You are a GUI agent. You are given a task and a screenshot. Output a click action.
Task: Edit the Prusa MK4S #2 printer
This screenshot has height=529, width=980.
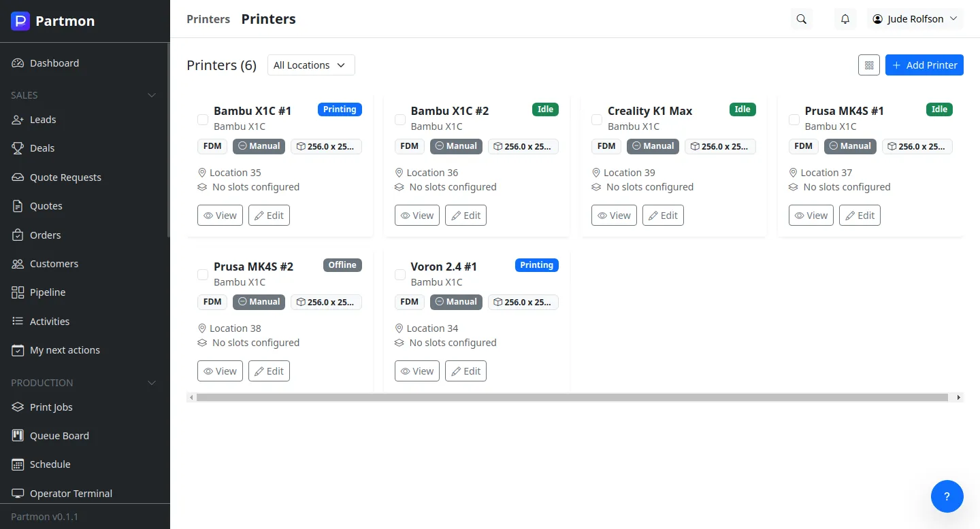click(269, 371)
